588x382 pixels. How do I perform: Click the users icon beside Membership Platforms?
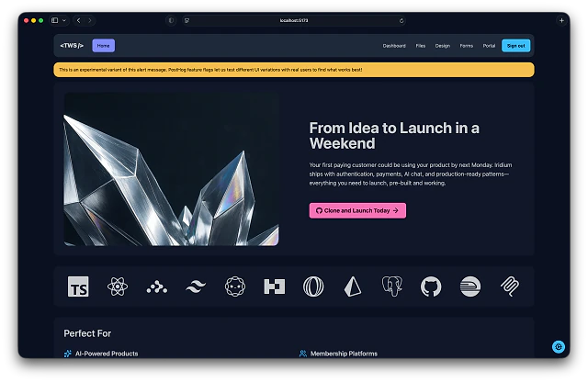pos(303,354)
